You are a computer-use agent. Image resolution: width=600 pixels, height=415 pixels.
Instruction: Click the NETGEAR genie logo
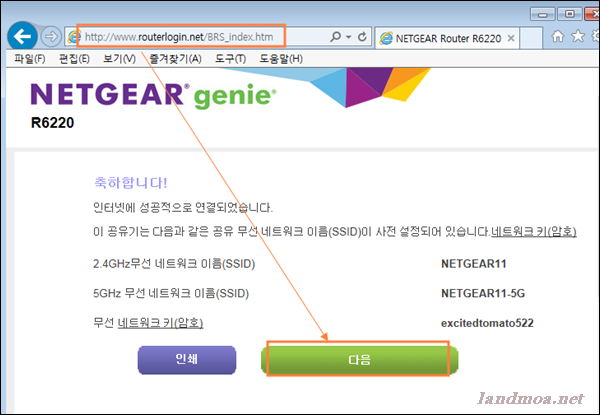pyautogui.click(x=153, y=95)
